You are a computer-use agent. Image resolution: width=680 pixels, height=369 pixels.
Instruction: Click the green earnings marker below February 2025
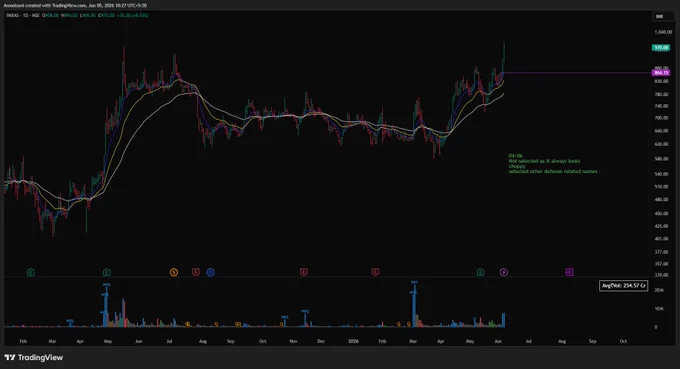click(30, 272)
